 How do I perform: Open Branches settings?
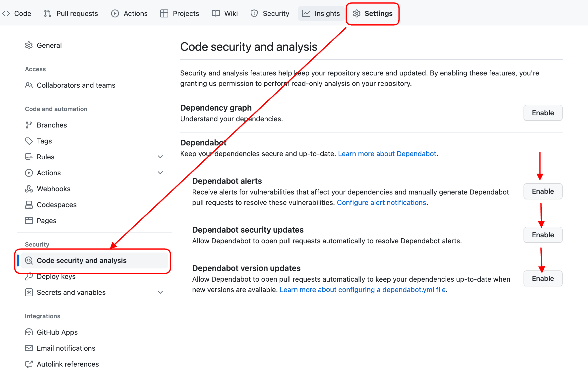(x=95, y=125)
